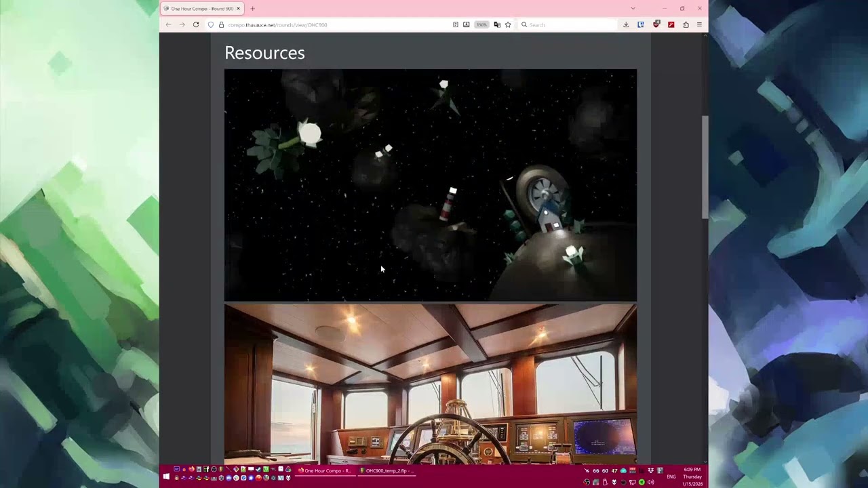Select the One Hour Compo - Round 900 tab

click(202, 9)
